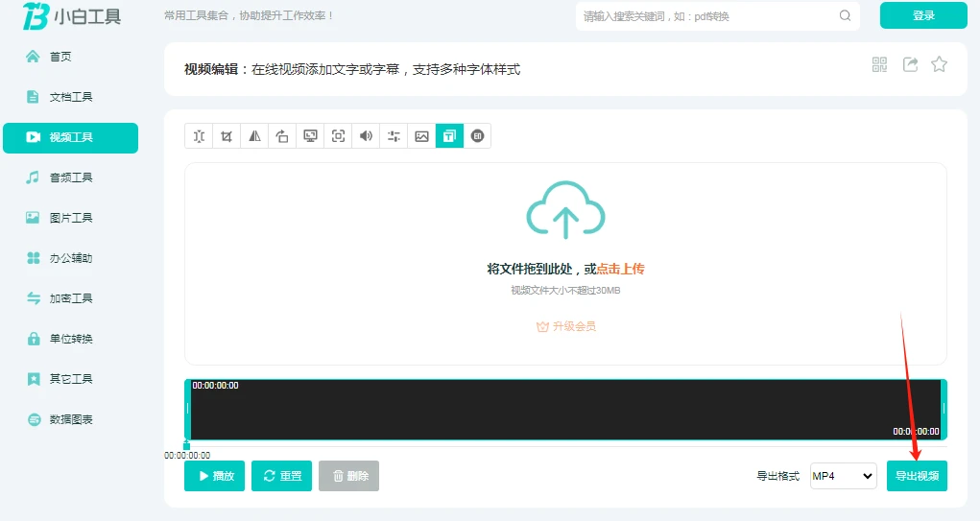This screenshot has height=521, width=980.
Task: Click the 导出格式 label
Action: click(778, 476)
